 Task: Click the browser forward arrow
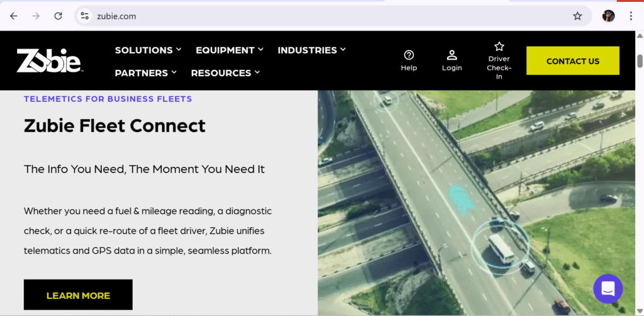[x=36, y=16]
